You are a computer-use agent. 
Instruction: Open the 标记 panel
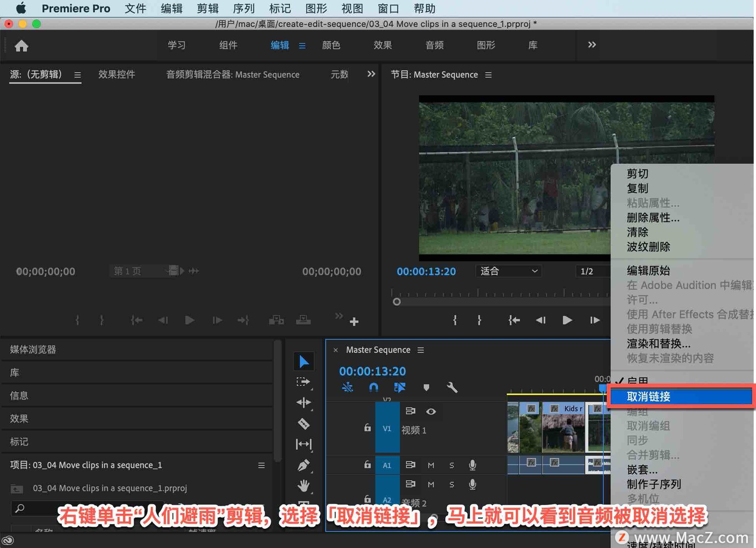(19, 441)
